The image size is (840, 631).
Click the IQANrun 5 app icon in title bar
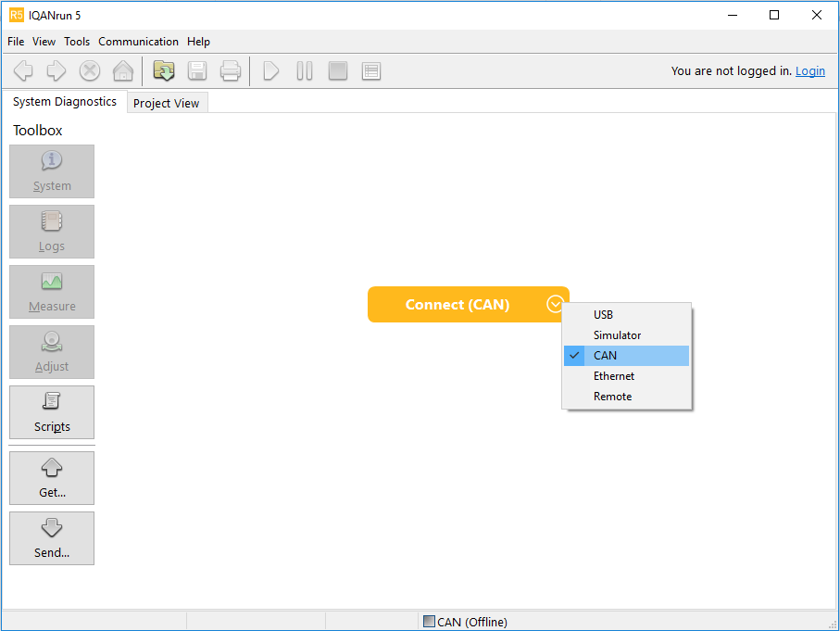pyautogui.click(x=16, y=15)
